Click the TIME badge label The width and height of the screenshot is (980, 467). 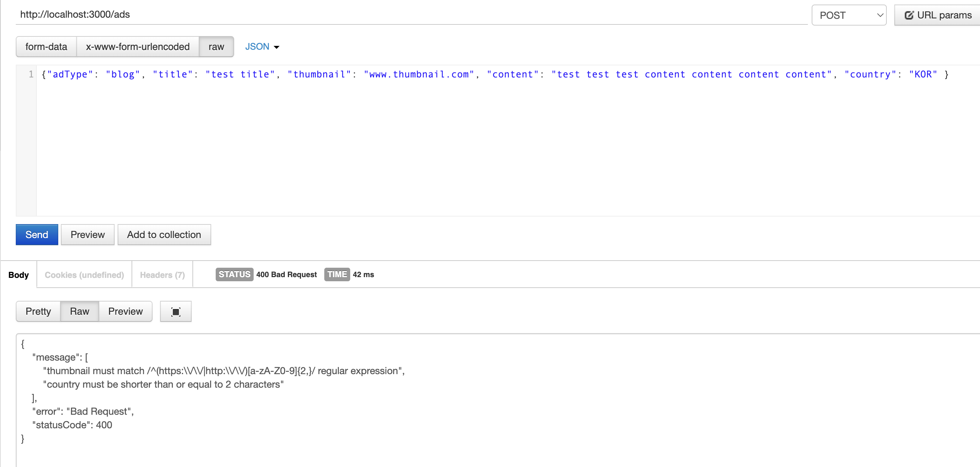(x=337, y=274)
